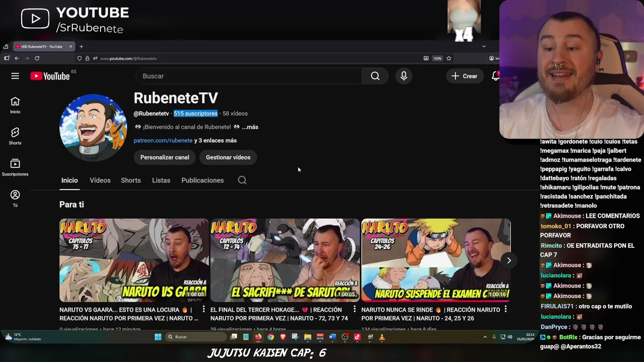This screenshot has width=644, height=362.
Task: Open options for Naruto nunca se rinde video
Action: (505, 309)
